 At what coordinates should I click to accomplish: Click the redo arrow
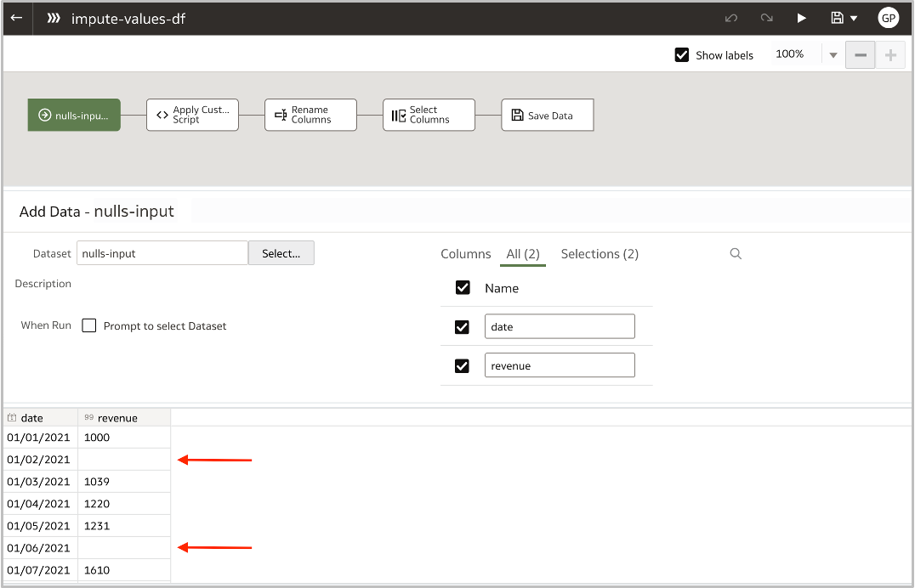[764, 18]
